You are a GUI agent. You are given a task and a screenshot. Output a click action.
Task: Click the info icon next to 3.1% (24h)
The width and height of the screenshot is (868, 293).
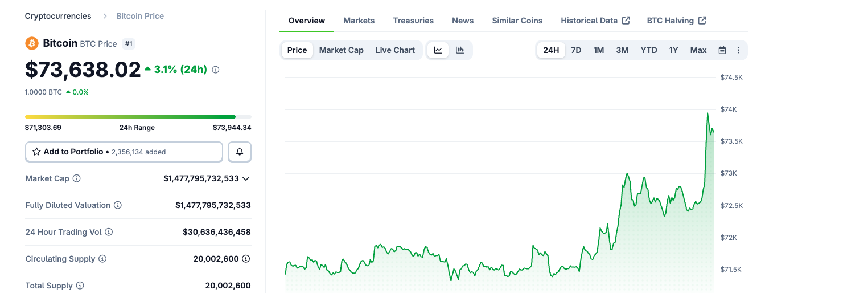(216, 70)
